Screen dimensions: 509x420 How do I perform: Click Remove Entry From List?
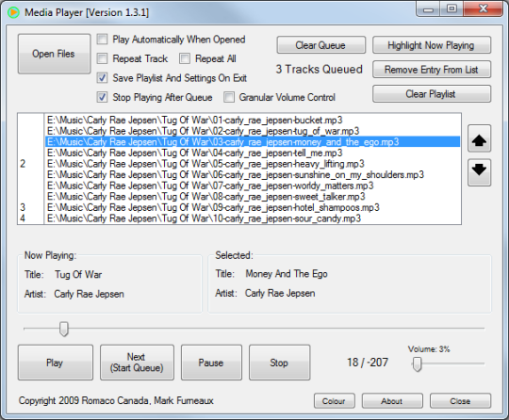tap(432, 70)
